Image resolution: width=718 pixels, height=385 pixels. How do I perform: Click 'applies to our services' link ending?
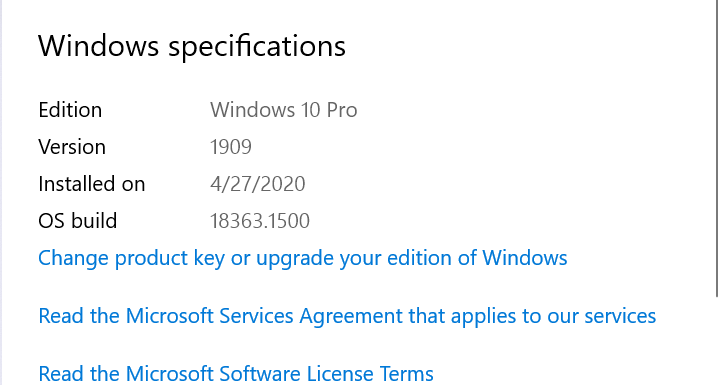[554, 316]
